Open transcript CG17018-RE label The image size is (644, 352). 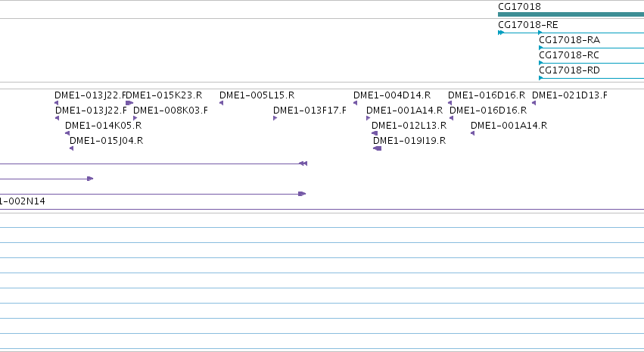[527, 25]
